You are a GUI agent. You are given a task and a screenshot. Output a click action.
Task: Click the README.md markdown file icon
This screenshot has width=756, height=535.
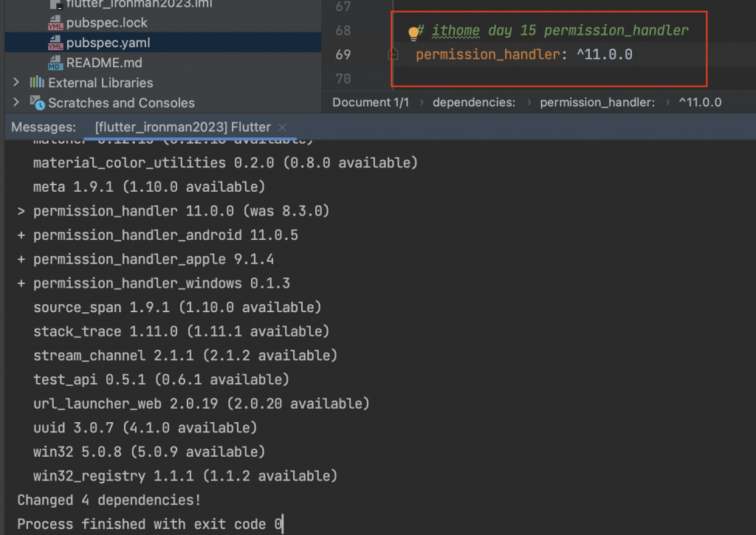point(55,63)
